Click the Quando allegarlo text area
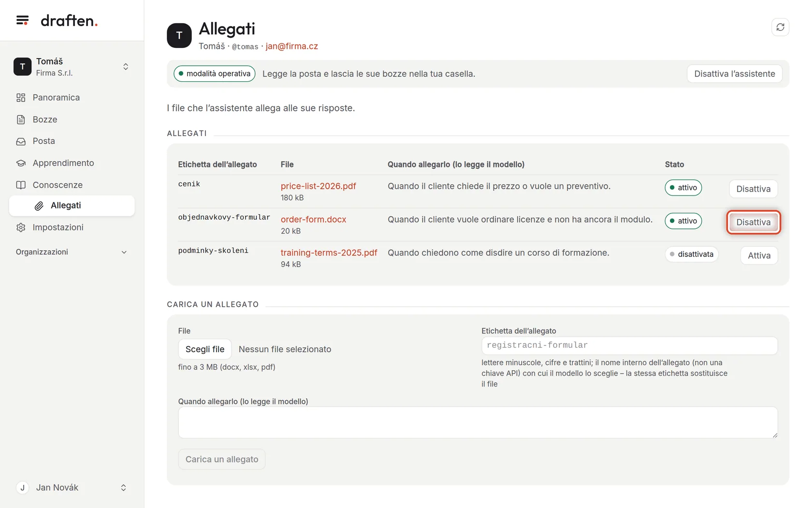Image resolution: width=812 pixels, height=508 pixels. click(478, 422)
